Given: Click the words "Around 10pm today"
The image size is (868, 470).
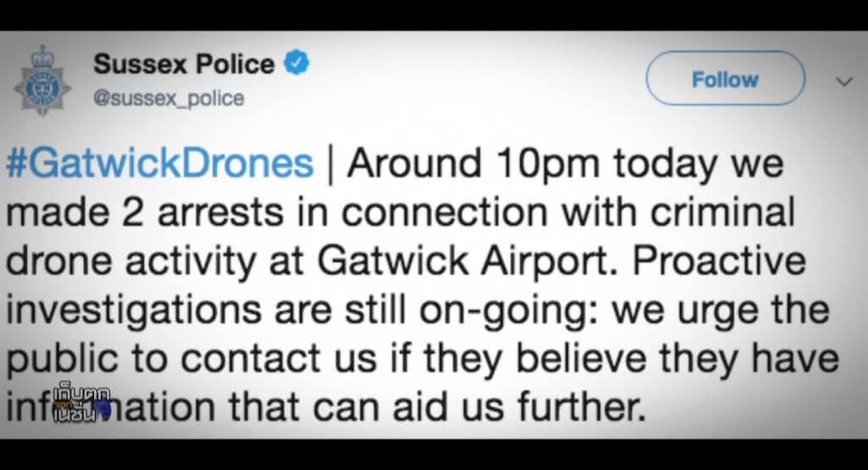Looking at the screenshot, I should click(532, 164).
